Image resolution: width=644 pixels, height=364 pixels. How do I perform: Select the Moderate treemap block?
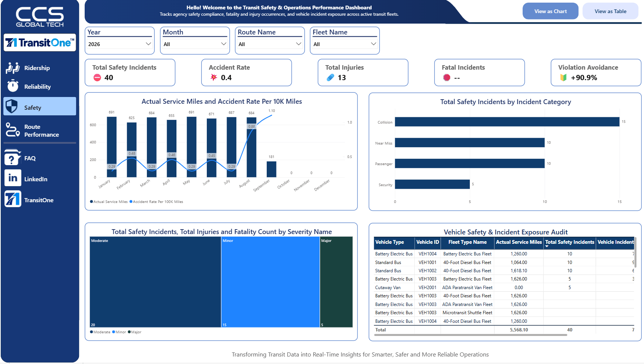(x=155, y=282)
